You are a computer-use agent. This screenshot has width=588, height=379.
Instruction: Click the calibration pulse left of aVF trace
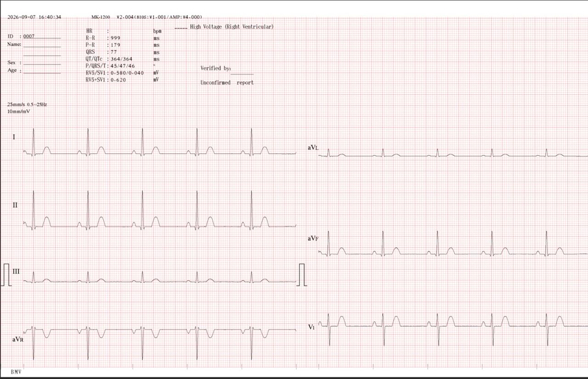302,275
